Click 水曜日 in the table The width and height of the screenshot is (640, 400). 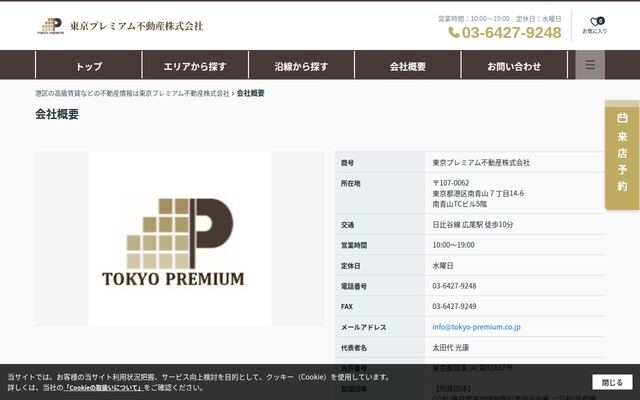pyautogui.click(x=443, y=265)
